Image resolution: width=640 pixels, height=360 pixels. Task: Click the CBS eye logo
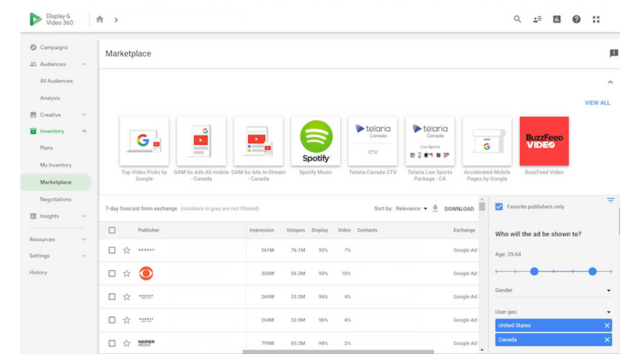click(146, 273)
